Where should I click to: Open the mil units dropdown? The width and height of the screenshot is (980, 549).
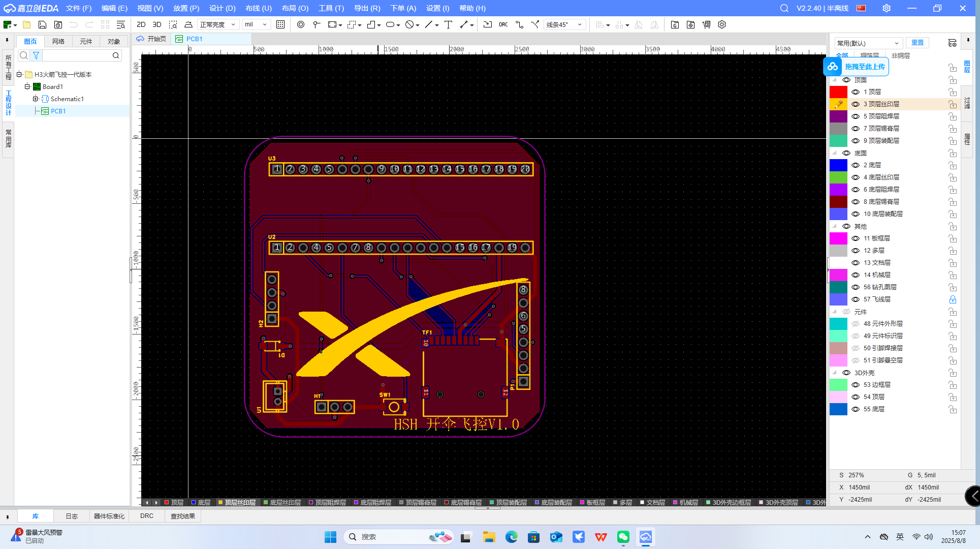pyautogui.click(x=256, y=24)
